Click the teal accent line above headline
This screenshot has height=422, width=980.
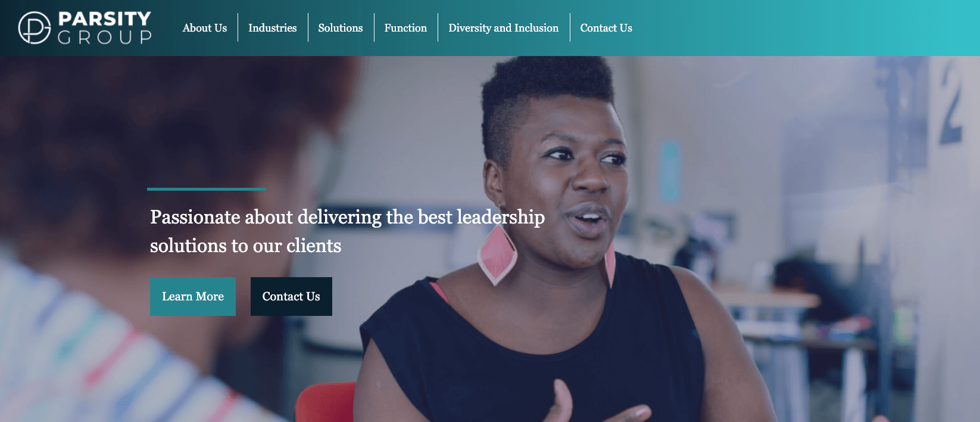[207, 189]
